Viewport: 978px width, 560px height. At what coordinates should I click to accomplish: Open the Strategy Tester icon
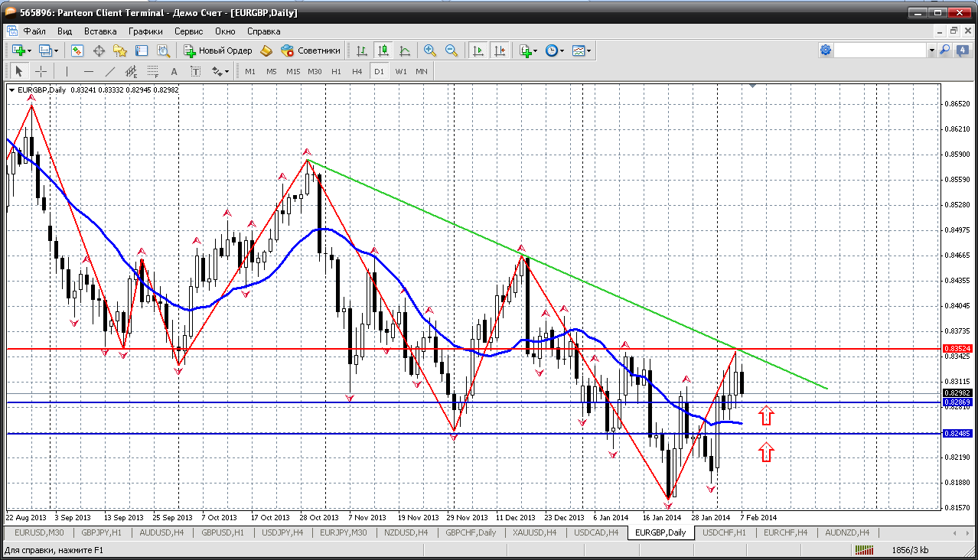pyautogui.click(x=163, y=50)
